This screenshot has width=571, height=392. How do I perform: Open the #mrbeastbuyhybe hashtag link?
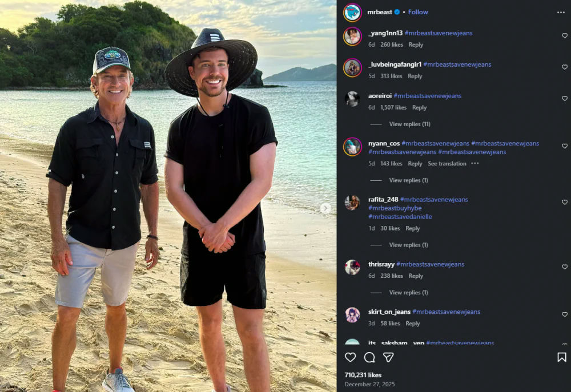(395, 208)
